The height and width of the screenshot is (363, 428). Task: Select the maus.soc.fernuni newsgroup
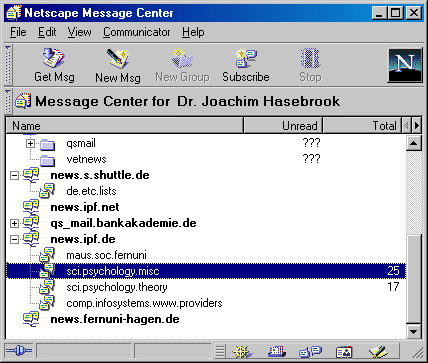[106, 255]
